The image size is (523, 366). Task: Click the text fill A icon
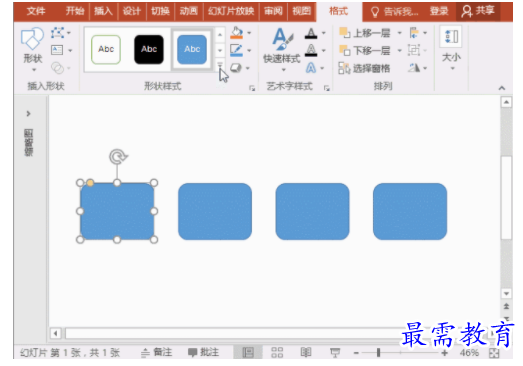311,33
